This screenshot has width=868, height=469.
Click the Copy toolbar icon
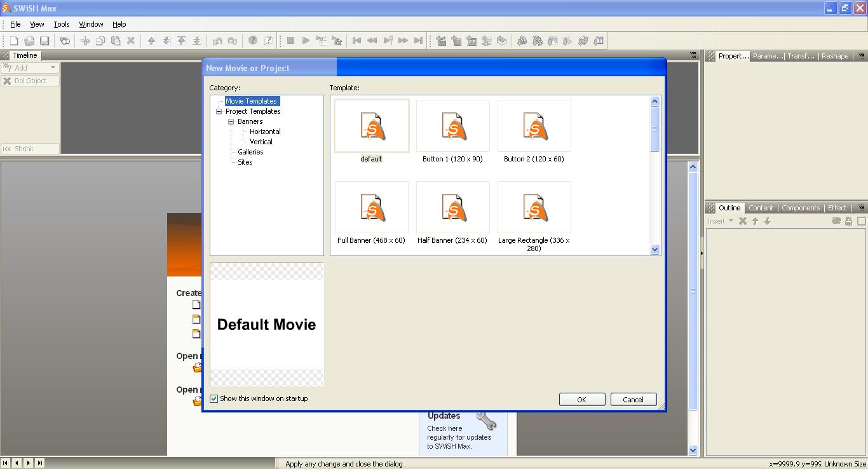click(x=100, y=41)
